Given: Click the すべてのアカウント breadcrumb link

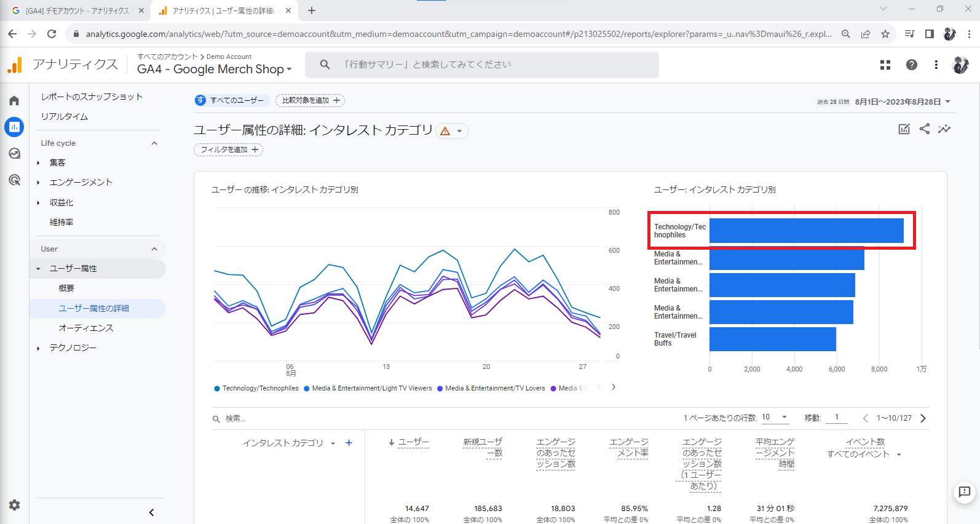Looking at the screenshot, I should point(167,57).
